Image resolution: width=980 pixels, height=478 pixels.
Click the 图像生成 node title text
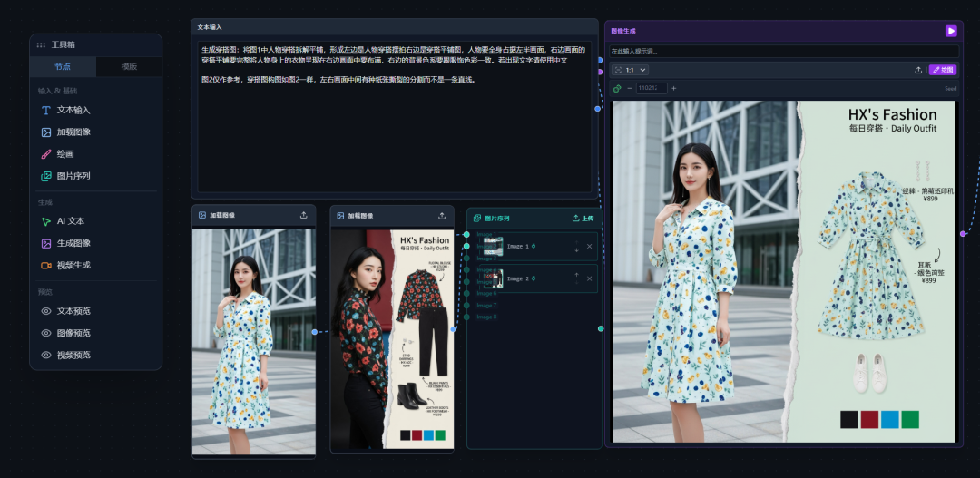tap(623, 31)
